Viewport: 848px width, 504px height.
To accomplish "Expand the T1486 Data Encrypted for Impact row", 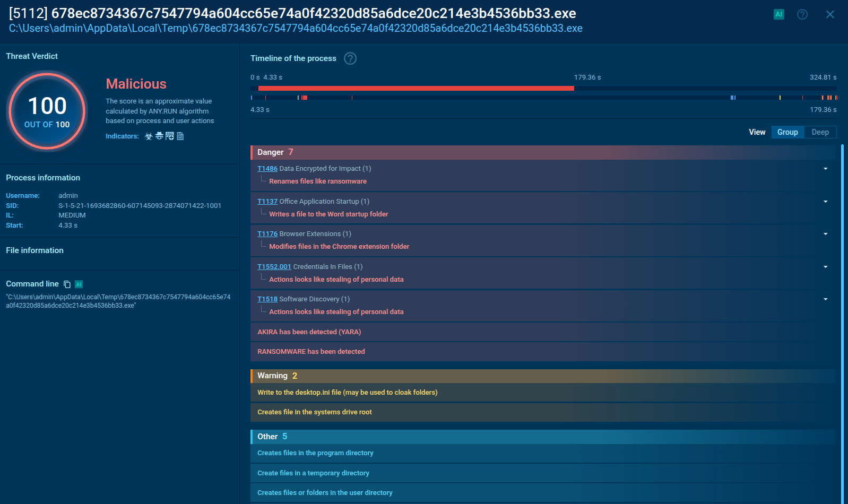I will tap(825, 169).
